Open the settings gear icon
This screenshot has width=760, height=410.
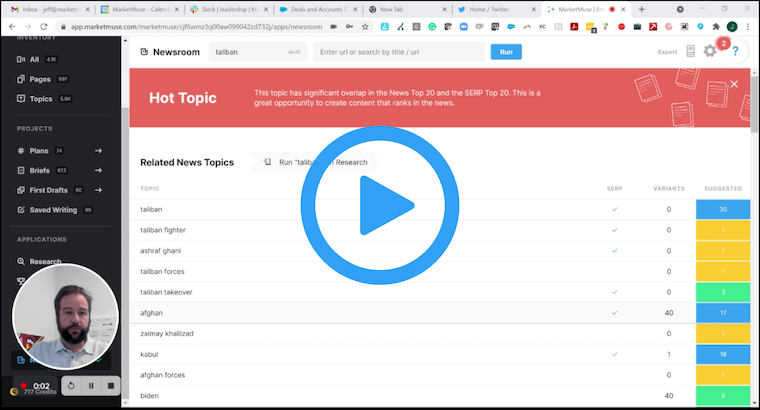tap(710, 51)
